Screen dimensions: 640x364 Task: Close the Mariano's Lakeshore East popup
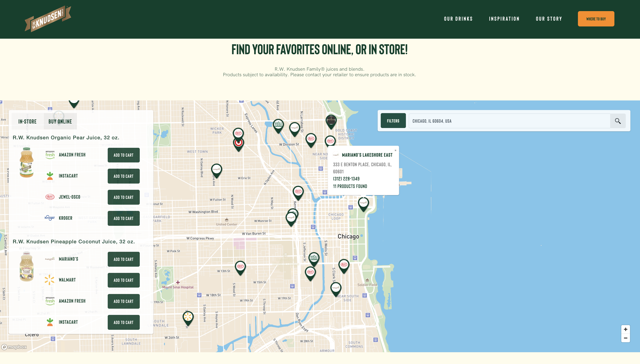coord(395,150)
